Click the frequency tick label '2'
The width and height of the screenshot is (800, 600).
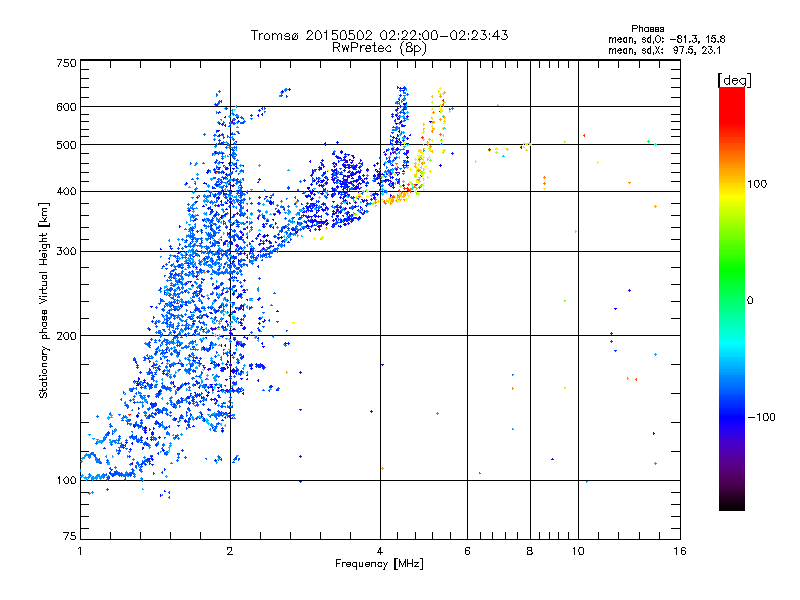pyautogui.click(x=230, y=551)
